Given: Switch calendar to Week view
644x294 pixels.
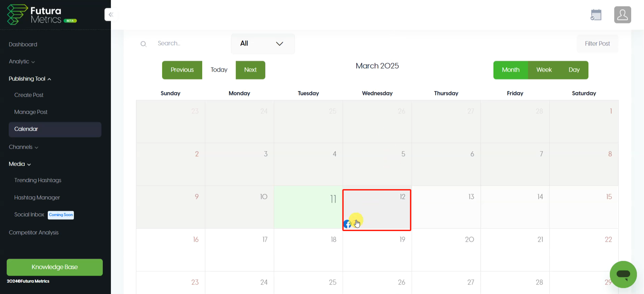Looking at the screenshot, I should [x=544, y=70].
